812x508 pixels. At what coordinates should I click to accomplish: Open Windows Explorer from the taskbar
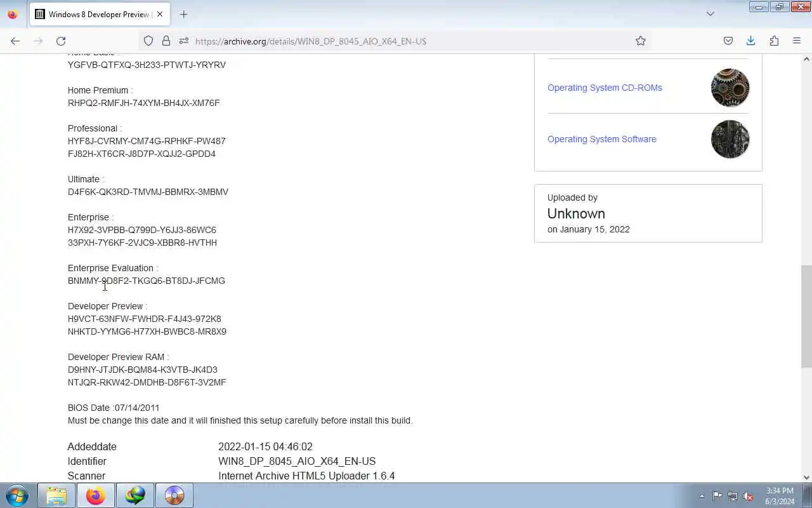pos(56,495)
